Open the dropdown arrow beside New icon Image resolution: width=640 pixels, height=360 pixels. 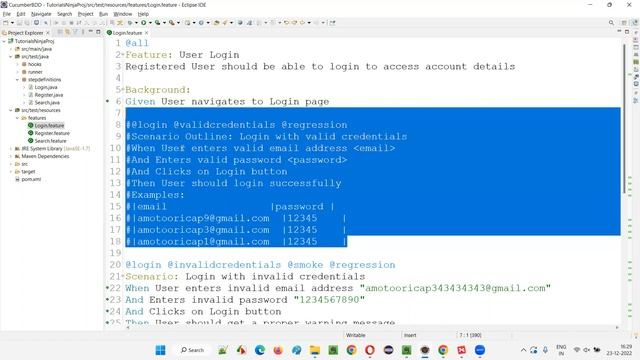click(12, 23)
